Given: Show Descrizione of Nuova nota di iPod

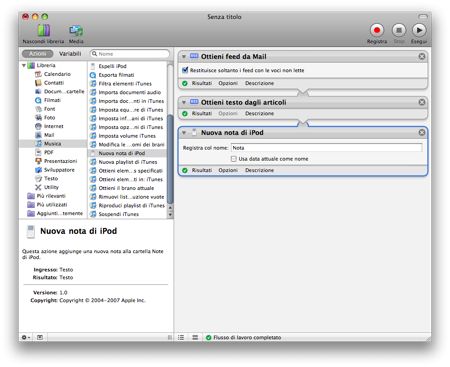Looking at the screenshot, I should (259, 170).
